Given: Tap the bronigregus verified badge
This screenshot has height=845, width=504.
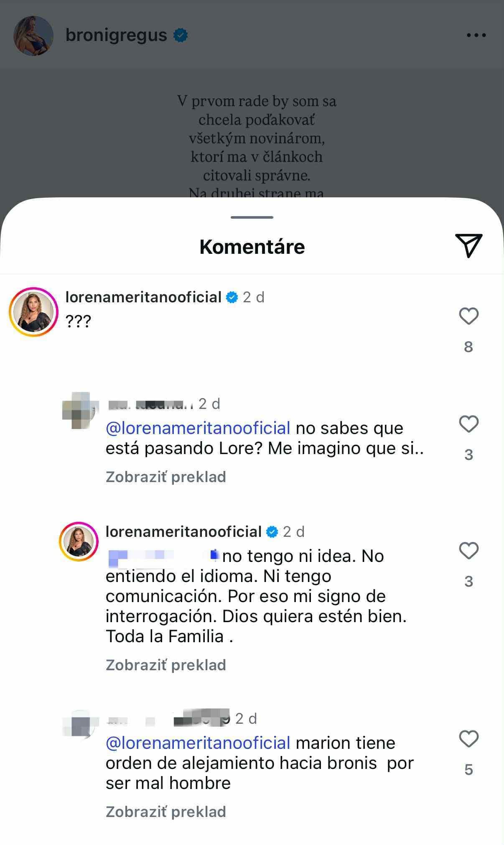Looking at the screenshot, I should [x=181, y=36].
